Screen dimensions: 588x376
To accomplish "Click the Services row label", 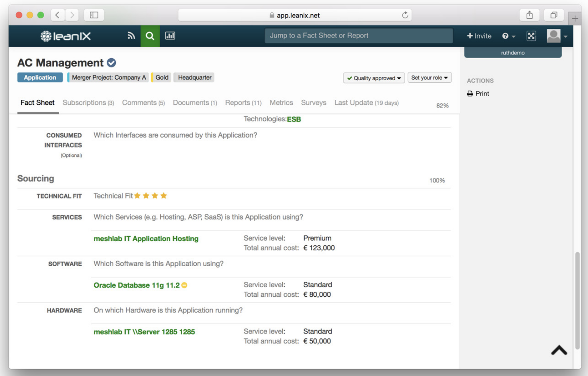I will [x=67, y=217].
